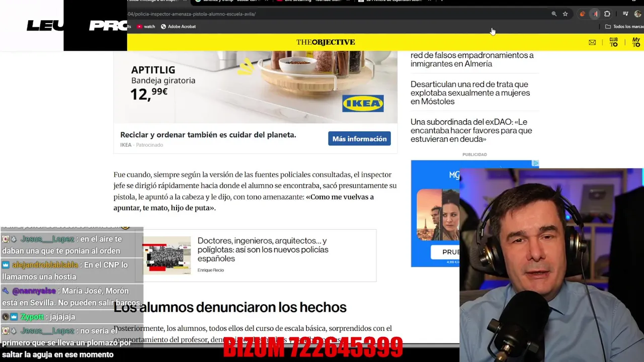The width and height of the screenshot is (644, 362).
Task: Click chat username alejandroblablabla
Action: 45,265
